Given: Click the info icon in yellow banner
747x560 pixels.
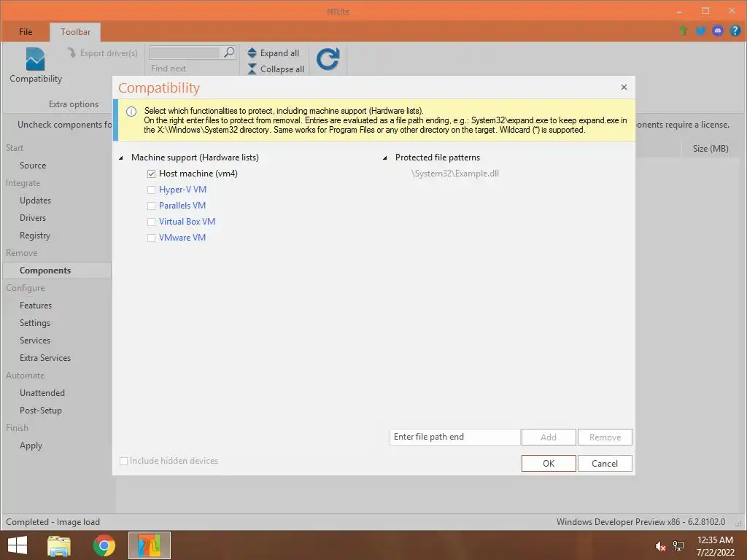Looking at the screenshot, I should click(x=131, y=112).
